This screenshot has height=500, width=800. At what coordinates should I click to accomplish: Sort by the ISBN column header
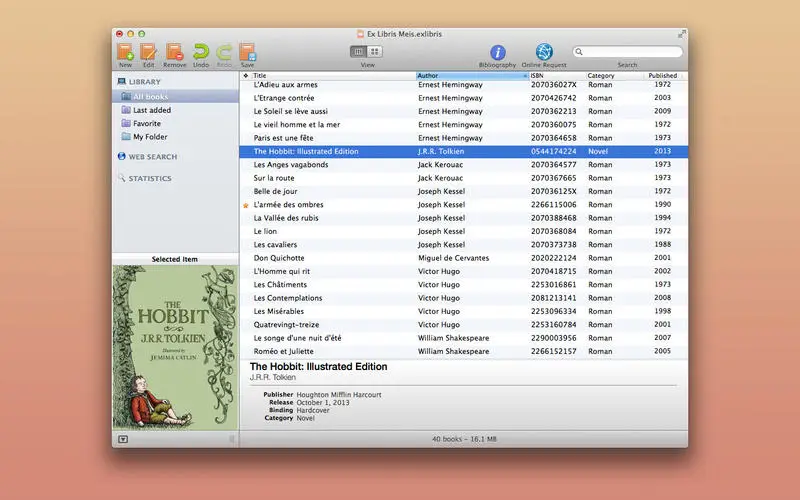click(557, 76)
